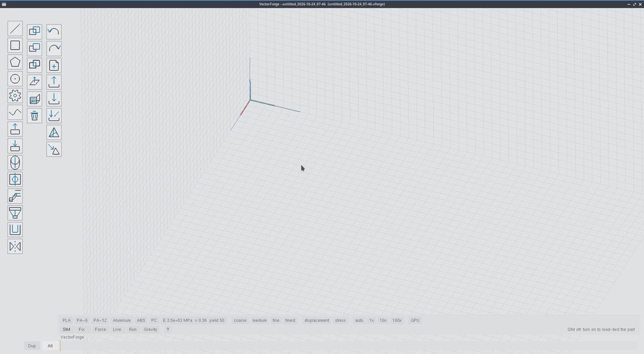Image resolution: width=644 pixels, height=354 pixels.
Task: Click the VectorForge label
Action: (72, 337)
